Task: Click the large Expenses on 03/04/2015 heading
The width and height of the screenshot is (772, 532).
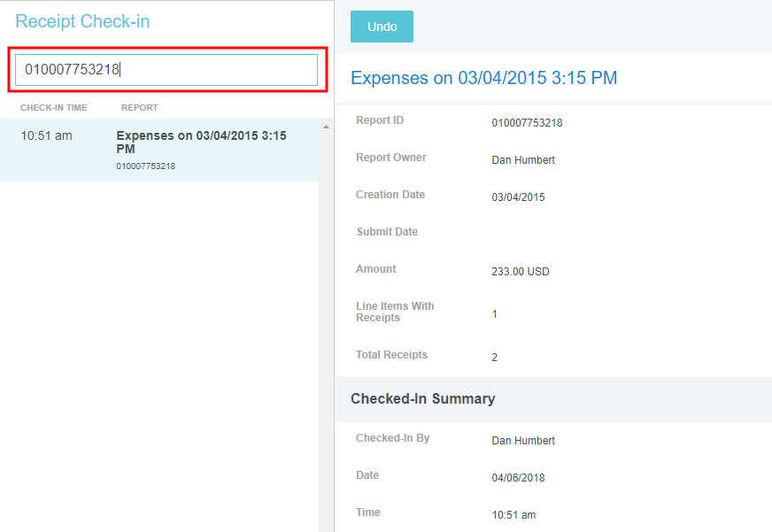Action: (483, 78)
